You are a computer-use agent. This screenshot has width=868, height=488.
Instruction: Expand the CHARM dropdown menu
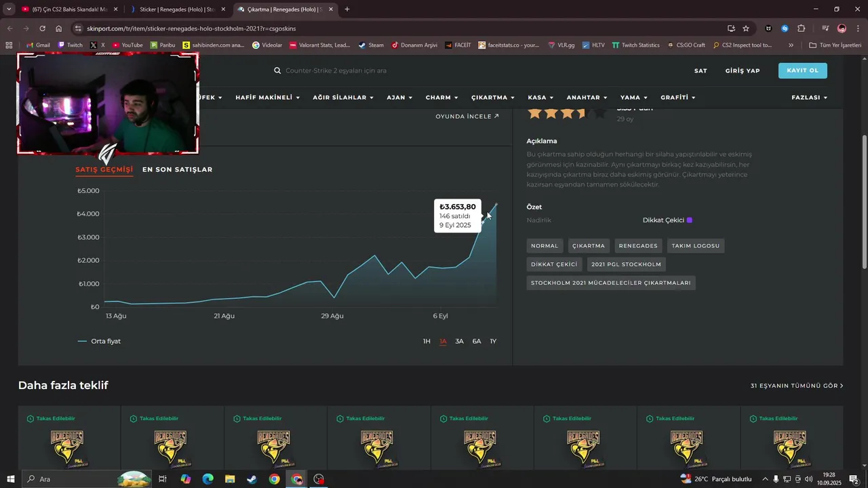[x=441, y=98]
